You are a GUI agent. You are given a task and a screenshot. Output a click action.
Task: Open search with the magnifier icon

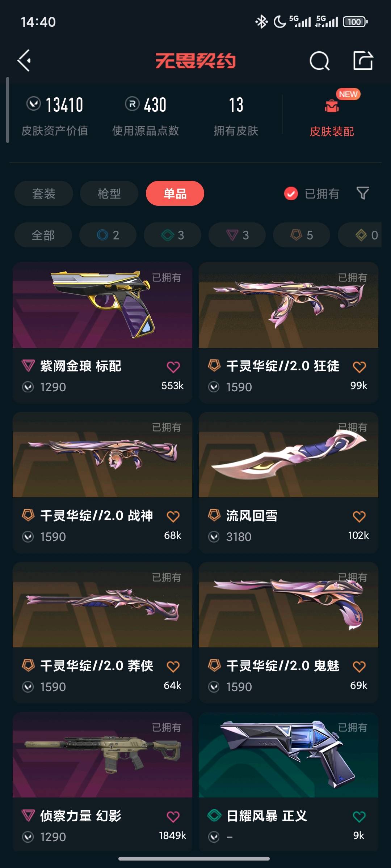tap(319, 61)
